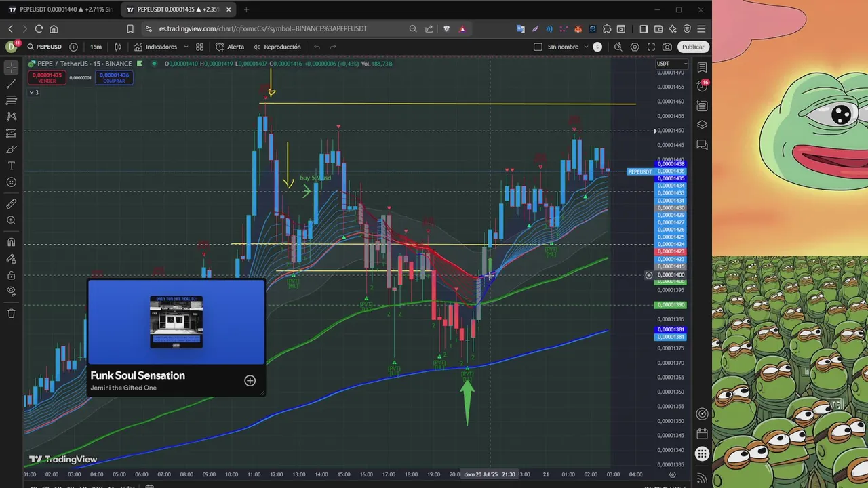The width and height of the screenshot is (868, 488).
Task: Click the Funk Soul Sensation album cover
Action: click(176, 322)
